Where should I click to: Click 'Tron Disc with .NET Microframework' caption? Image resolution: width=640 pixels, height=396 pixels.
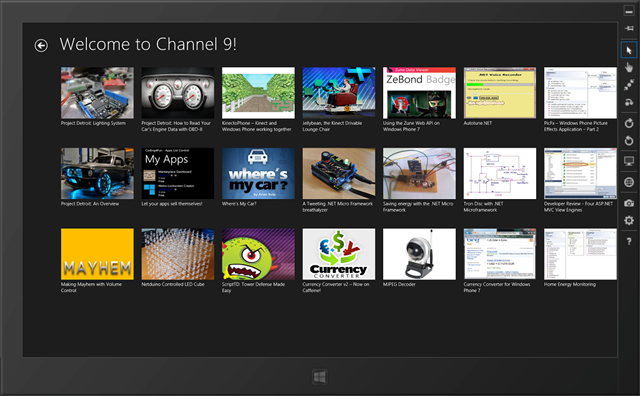[484, 207]
